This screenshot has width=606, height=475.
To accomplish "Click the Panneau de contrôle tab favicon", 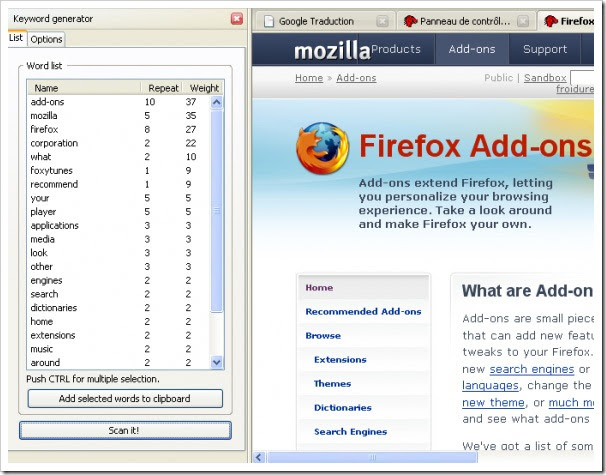I will [x=410, y=21].
